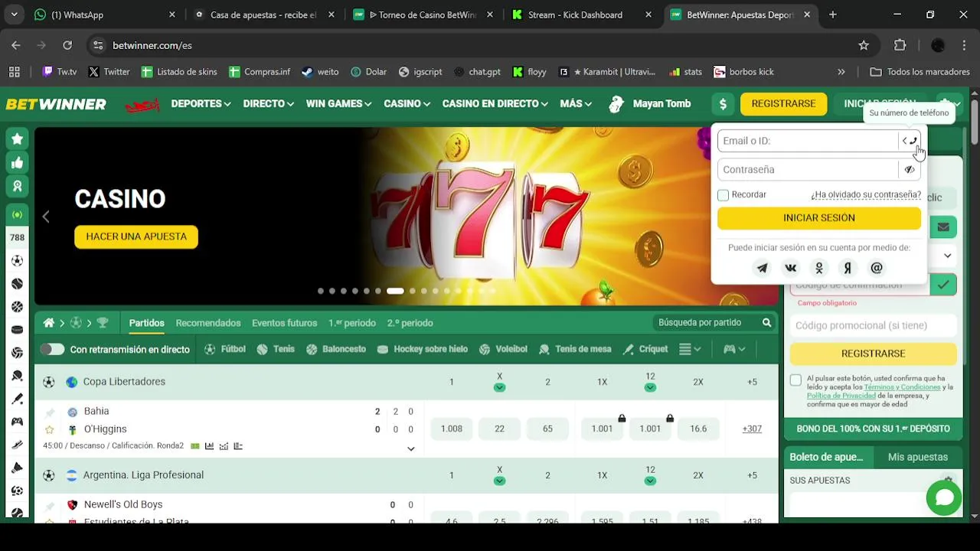The height and width of the screenshot is (551, 980).
Task: Click the live broadcast icon in sidebar
Action: [x=17, y=215]
